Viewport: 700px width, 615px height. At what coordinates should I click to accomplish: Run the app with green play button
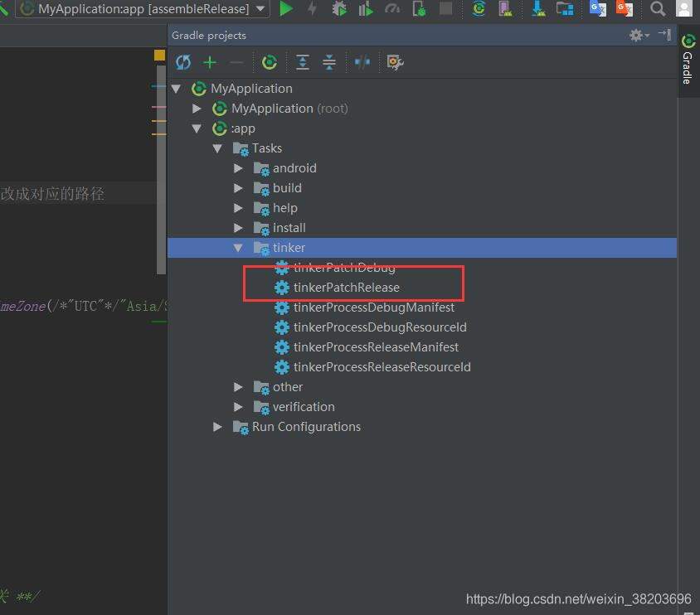pyautogui.click(x=285, y=8)
